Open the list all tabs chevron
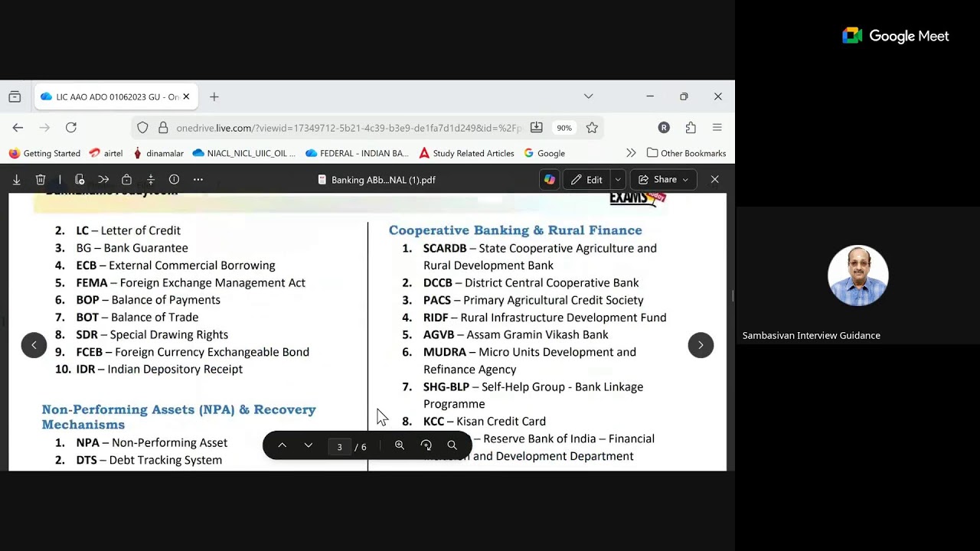 (588, 96)
